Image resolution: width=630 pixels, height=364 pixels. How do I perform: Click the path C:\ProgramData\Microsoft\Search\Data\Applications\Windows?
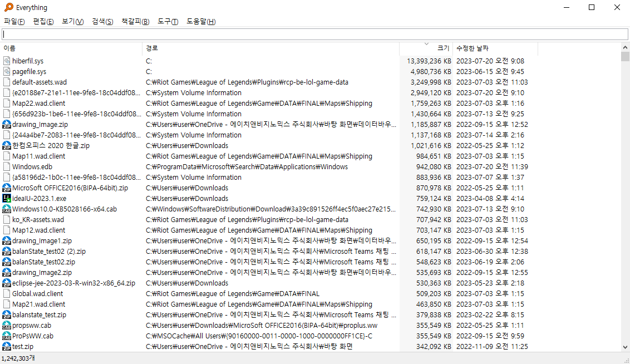click(247, 167)
